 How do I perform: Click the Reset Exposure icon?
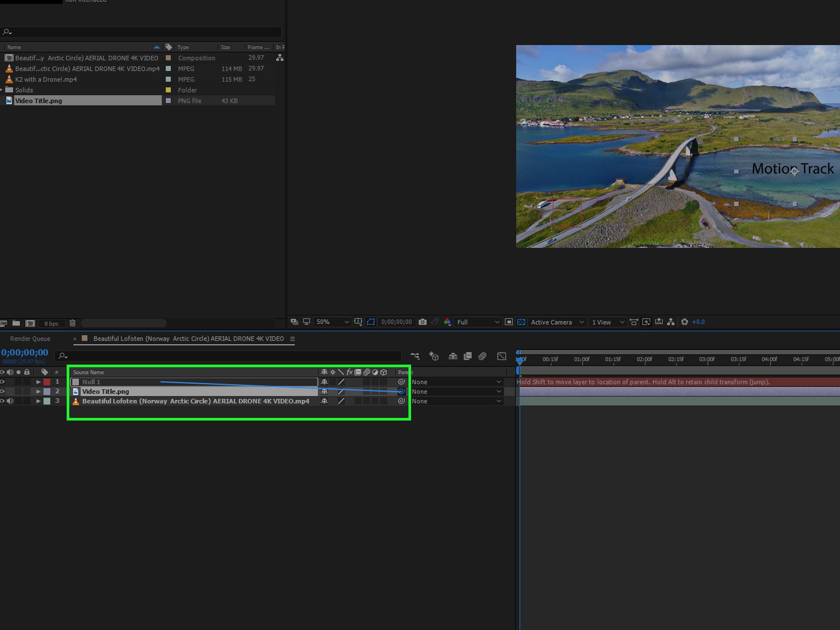[684, 322]
